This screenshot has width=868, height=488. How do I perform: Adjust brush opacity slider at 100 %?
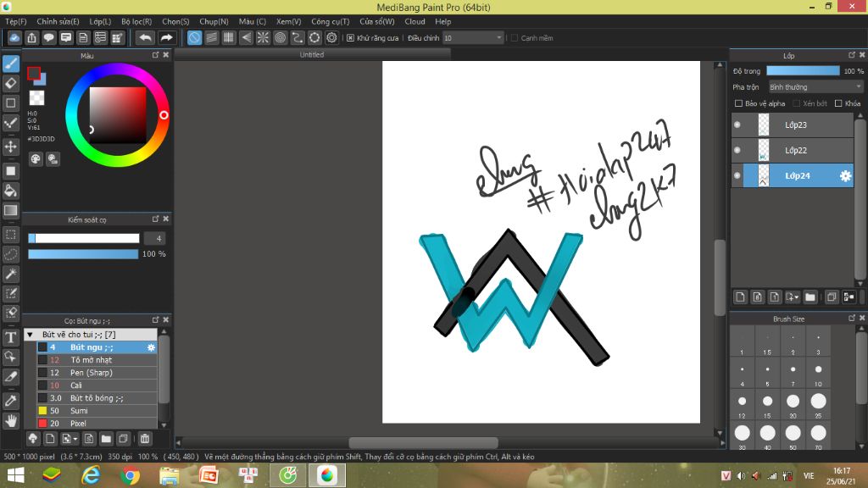(83, 254)
